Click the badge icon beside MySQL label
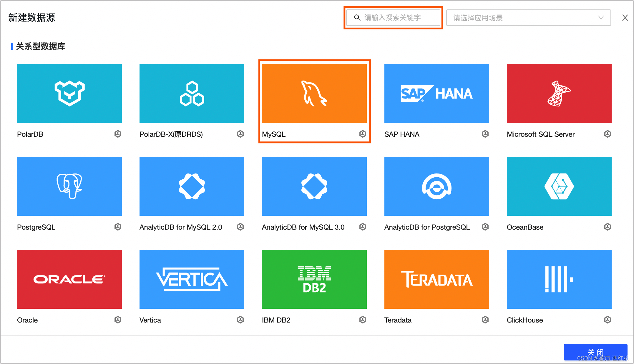The width and height of the screenshot is (634, 364). coord(363,134)
